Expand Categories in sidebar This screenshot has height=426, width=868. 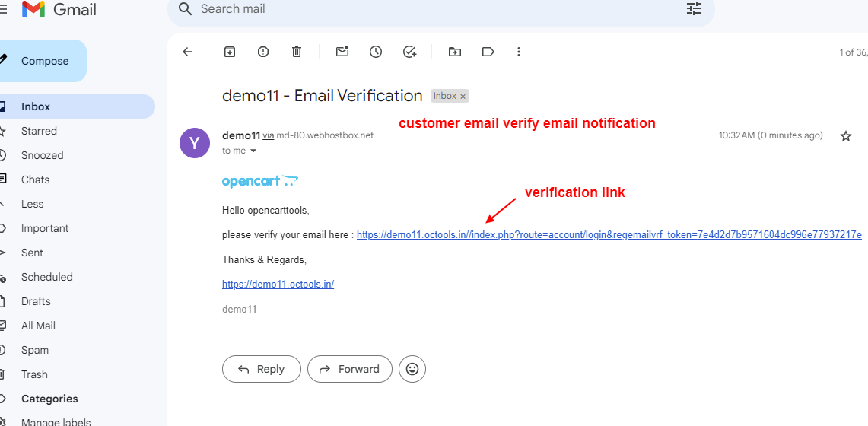(49, 399)
